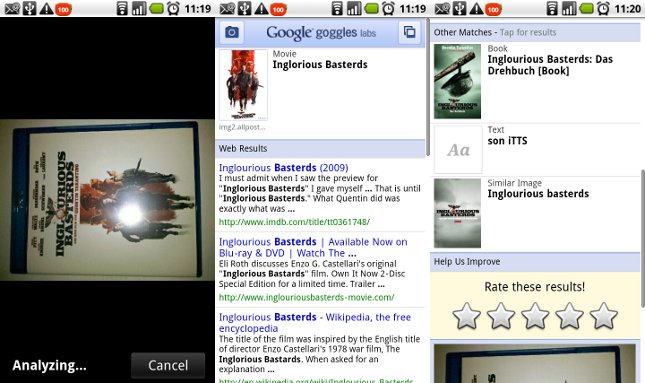The height and width of the screenshot is (383, 645).
Task: Click the scrollbar on the Other Matches screen
Action: click(643, 239)
